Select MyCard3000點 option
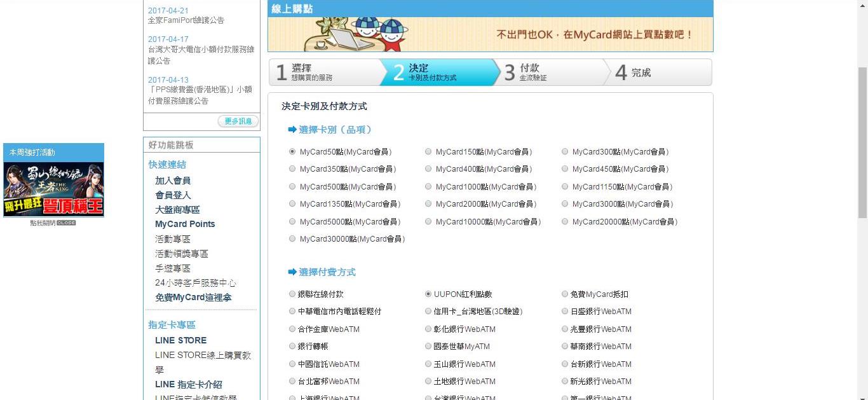Screen dimensions: 868x400 pos(565,204)
